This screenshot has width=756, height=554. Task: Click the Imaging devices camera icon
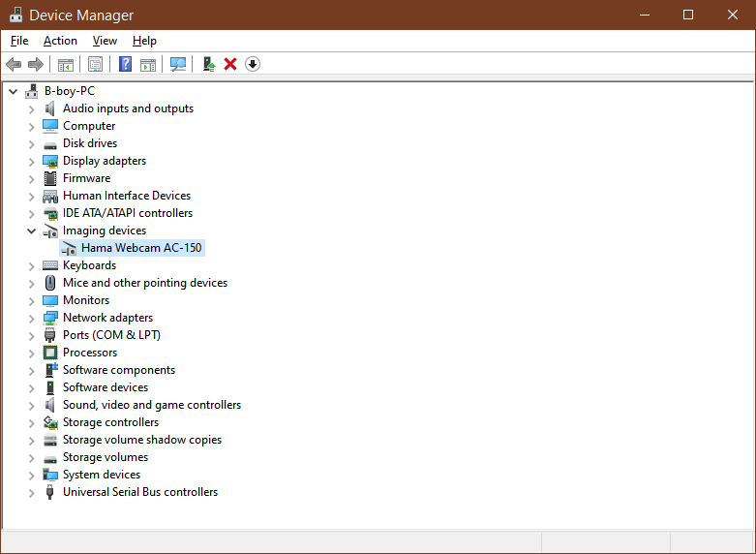pyautogui.click(x=50, y=231)
